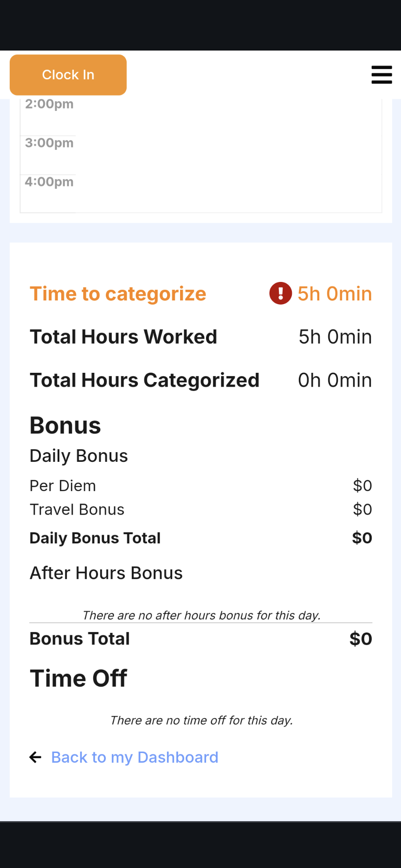The image size is (401, 868).
Task: Click the Travel Bonus row label
Action: pos(77,510)
